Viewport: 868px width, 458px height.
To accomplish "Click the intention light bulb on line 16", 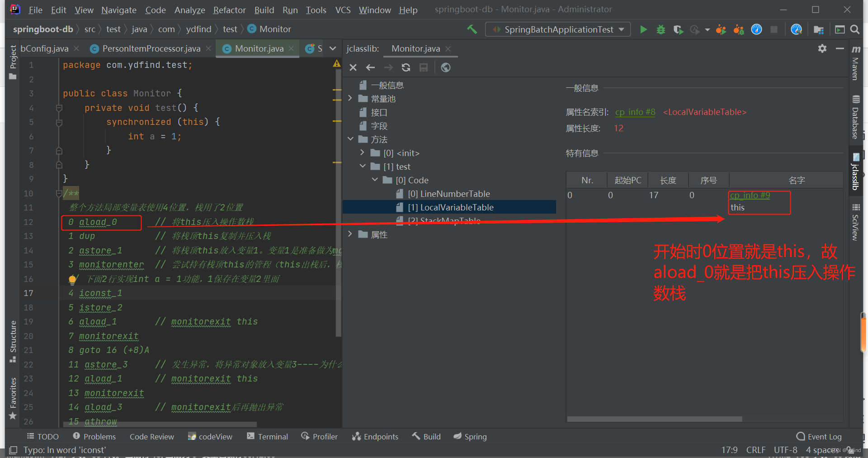I will pyautogui.click(x=72, y=279).
